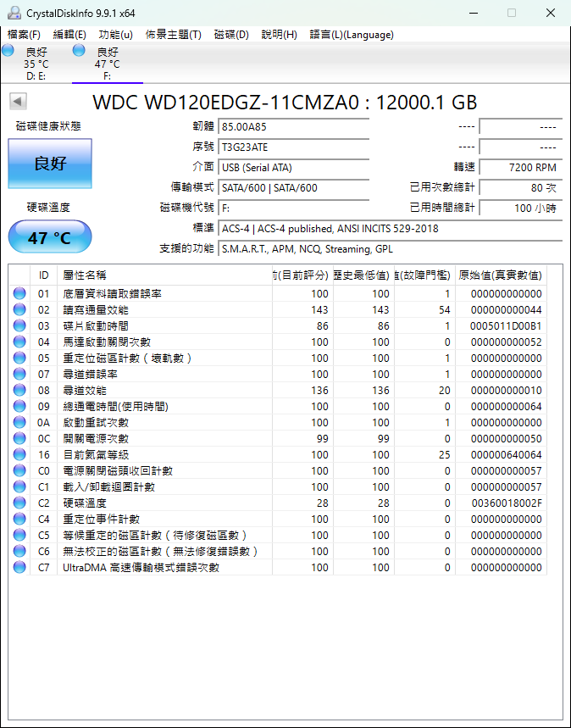Click status orb for attribute 04

(x=19, y=342)
